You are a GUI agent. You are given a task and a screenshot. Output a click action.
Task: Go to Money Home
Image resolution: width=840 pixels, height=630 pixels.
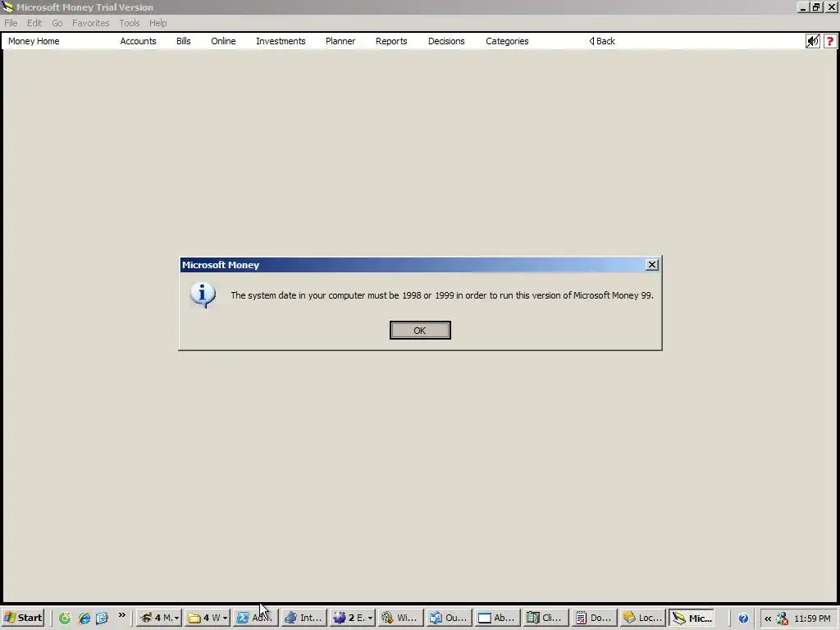[34, 41]
